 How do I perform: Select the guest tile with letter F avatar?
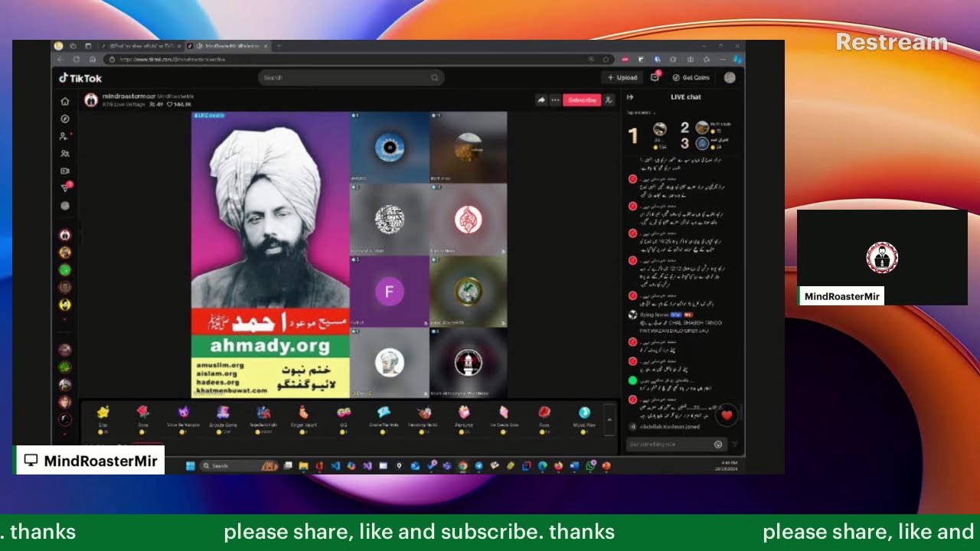coord(390,292)
